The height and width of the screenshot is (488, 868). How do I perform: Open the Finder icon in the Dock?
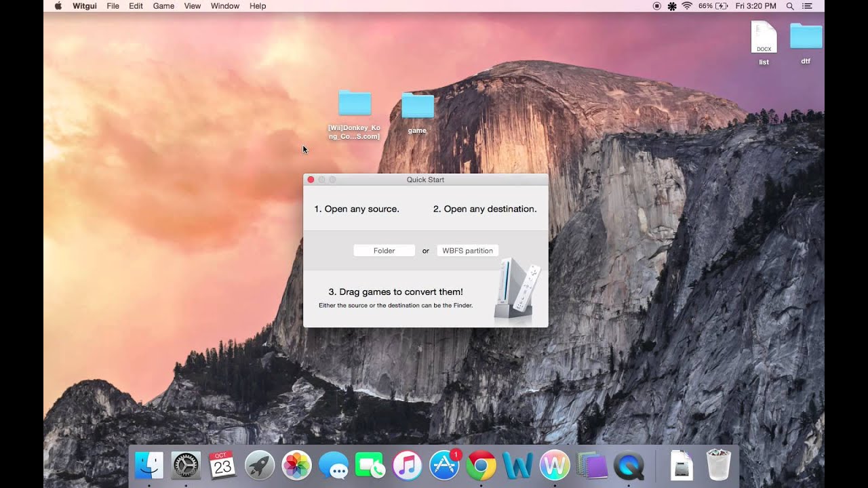point(149,466)
